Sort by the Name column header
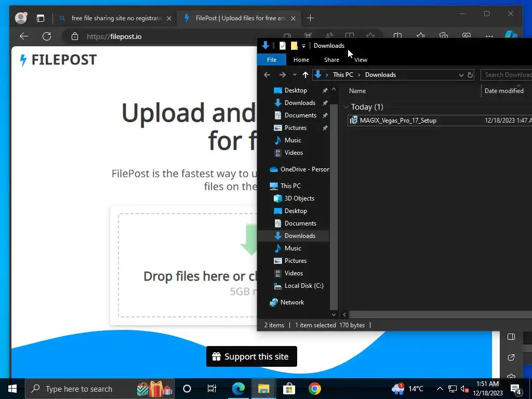This screenshot has width=532, height=399. click(x=357, y=90)
